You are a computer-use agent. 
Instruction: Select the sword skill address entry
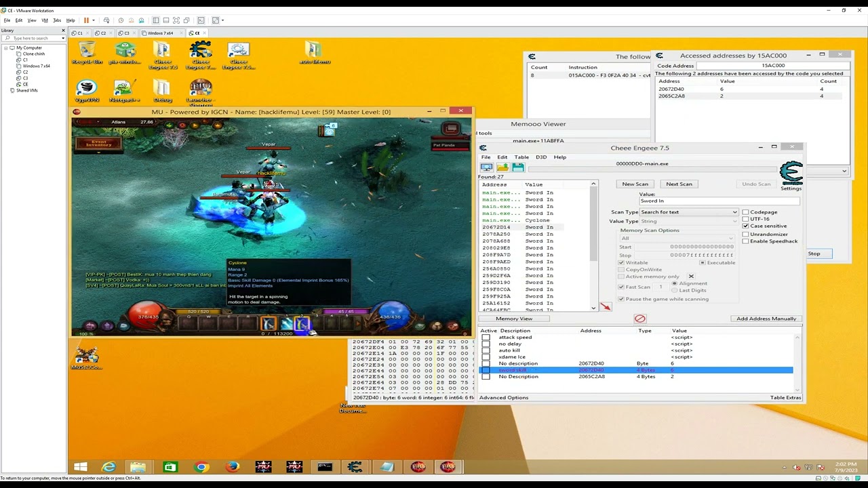click(x=636, y=370)
